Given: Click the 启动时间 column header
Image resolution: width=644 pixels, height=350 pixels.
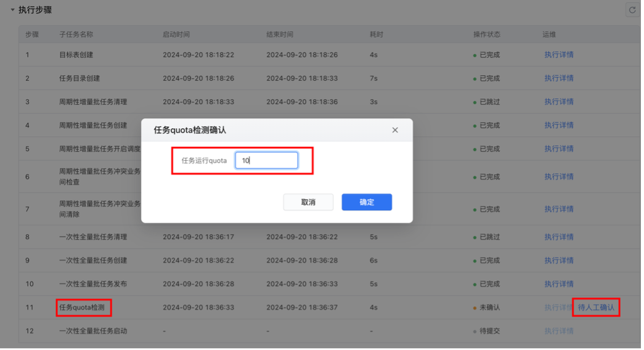Looking at the screenshot, I should pos(177,35).
